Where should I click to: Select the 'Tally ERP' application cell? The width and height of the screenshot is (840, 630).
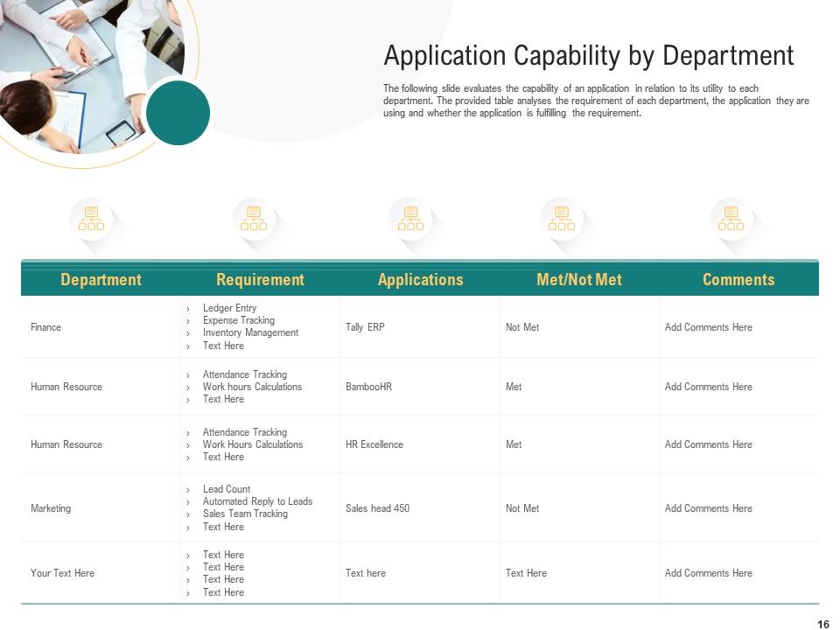tap(364, 326)
